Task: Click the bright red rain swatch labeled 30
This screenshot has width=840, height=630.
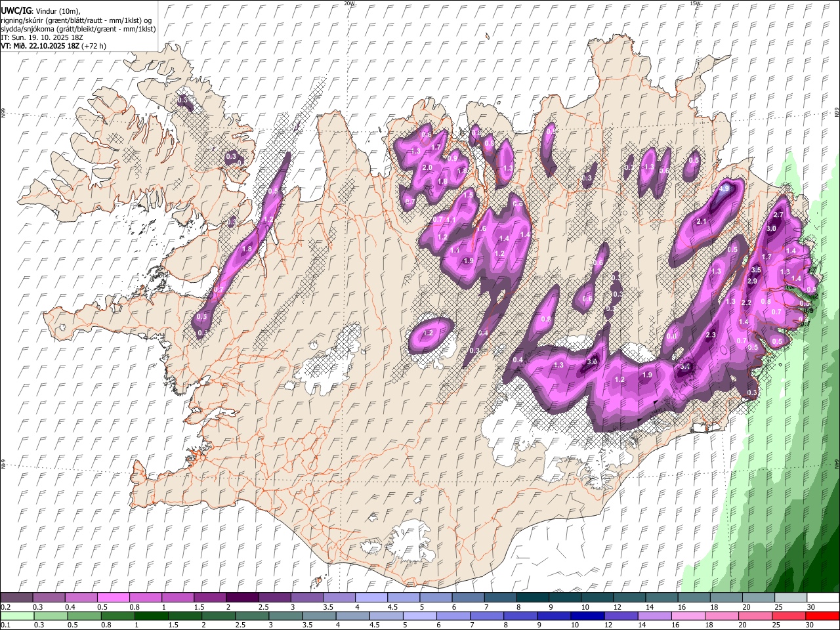Action: point(822,616)
